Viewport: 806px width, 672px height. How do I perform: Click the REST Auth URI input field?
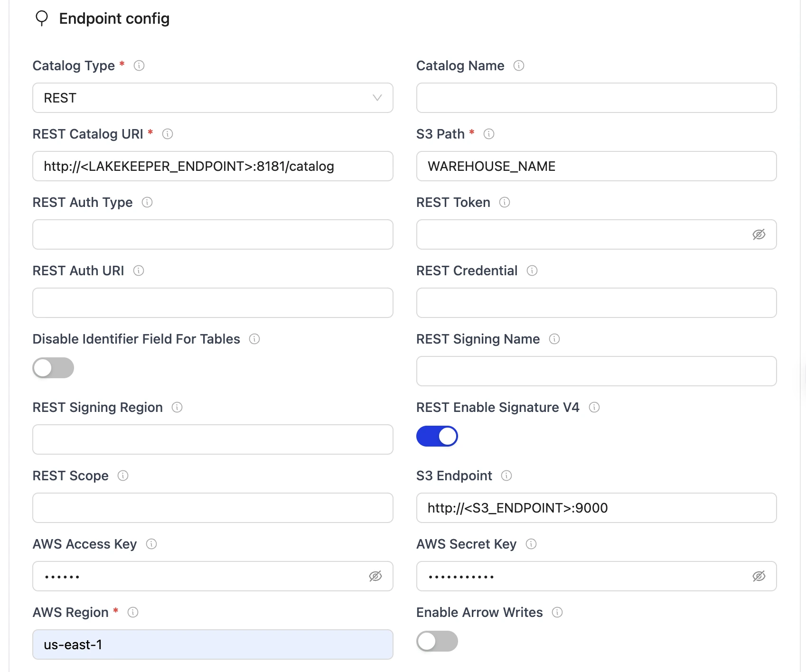[213, 303]
